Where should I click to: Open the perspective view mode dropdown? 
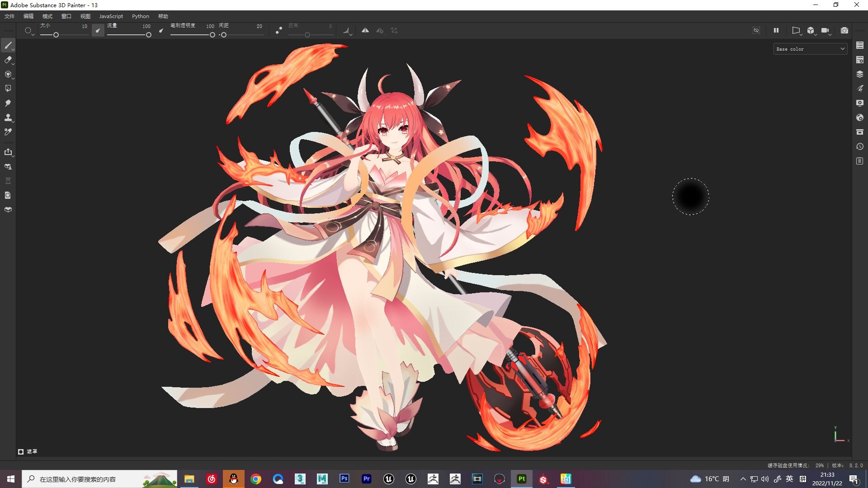pos(797,30)
